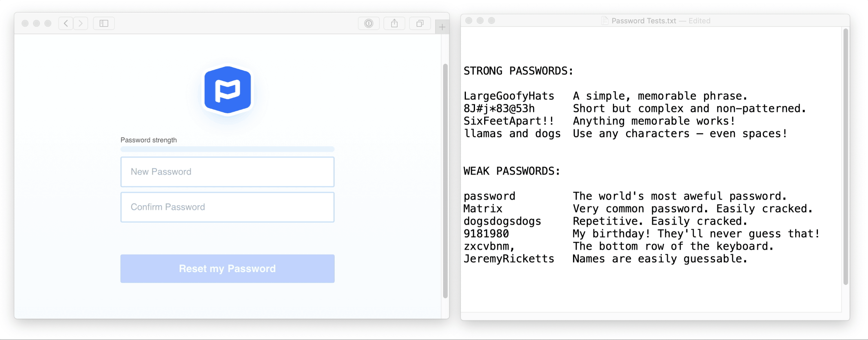This screenshot has width=868, height=340.
Task: Focus the New Password field
Action: [x=227, y=172]
